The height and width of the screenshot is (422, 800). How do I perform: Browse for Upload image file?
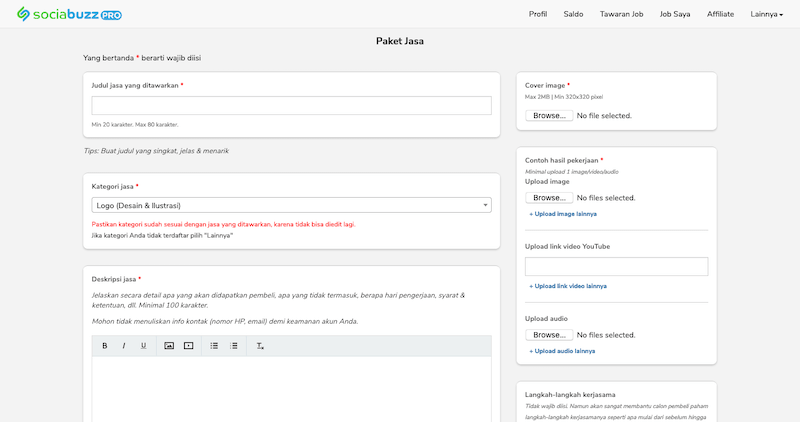click(549, 197)
